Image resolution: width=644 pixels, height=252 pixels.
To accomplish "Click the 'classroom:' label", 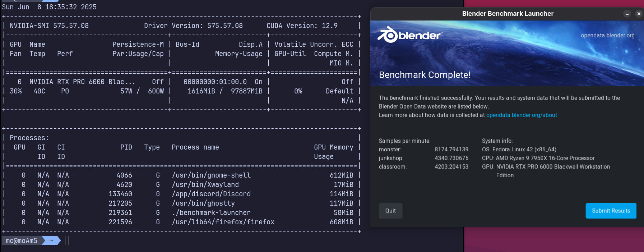I will coord(393,167).
